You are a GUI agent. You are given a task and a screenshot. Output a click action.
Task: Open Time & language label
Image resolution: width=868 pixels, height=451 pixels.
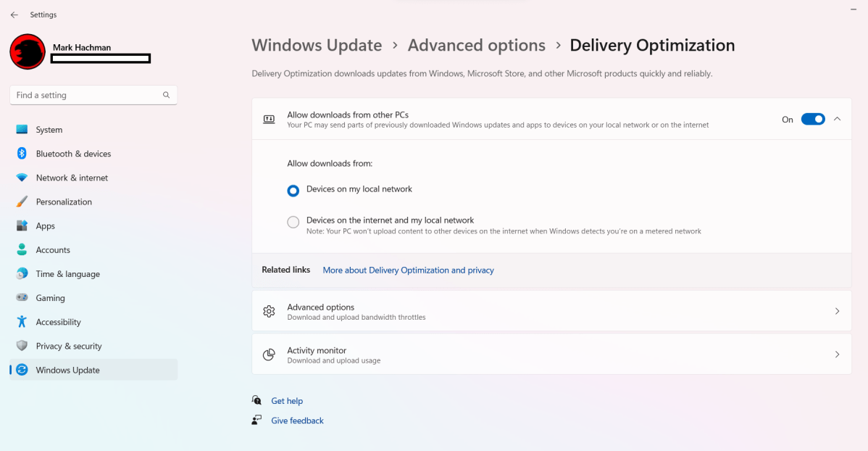coord(68,274)
